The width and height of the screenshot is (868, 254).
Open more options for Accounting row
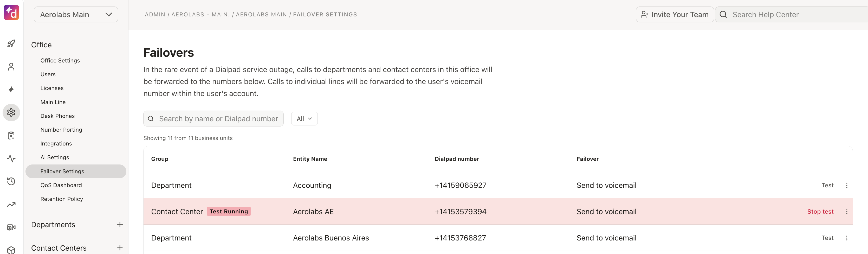846,186
